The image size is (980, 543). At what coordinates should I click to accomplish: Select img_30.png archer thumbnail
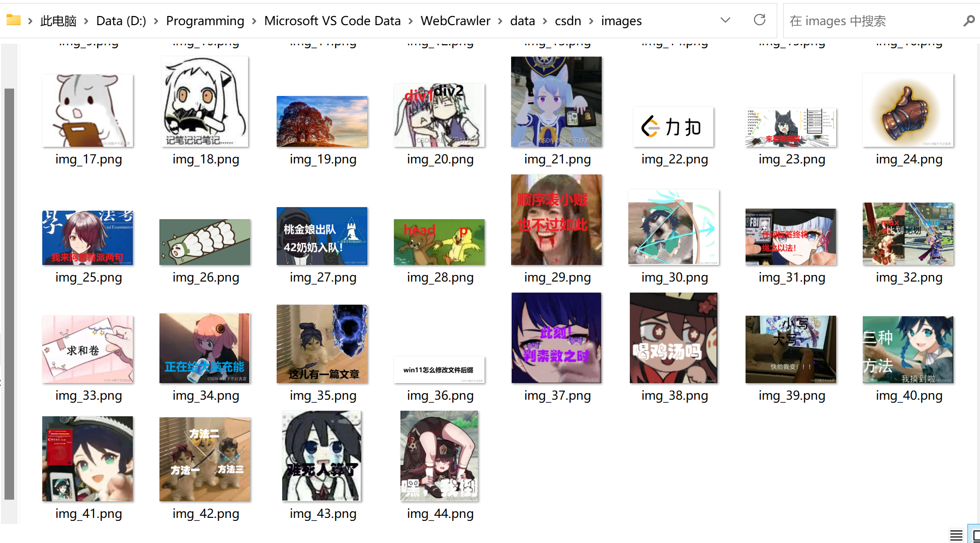pyautogui.click(x=674, y=227)
